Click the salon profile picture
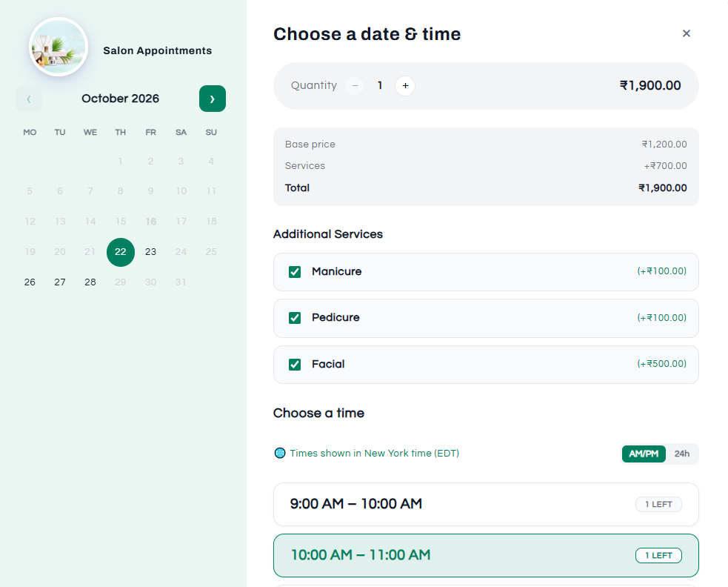Viewport: 728px width, 587px height. (59, 47)
